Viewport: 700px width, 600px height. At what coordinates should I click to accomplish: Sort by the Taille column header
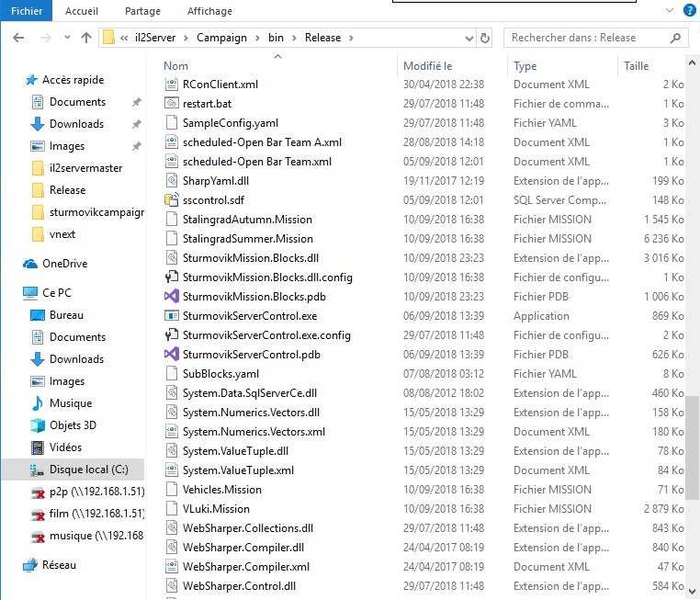[x=636, y=66]
